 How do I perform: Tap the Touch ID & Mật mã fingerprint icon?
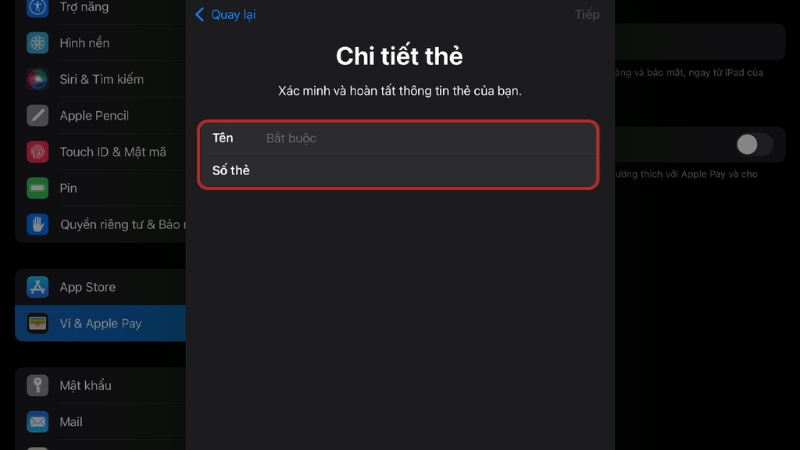(x=37, y=152)
